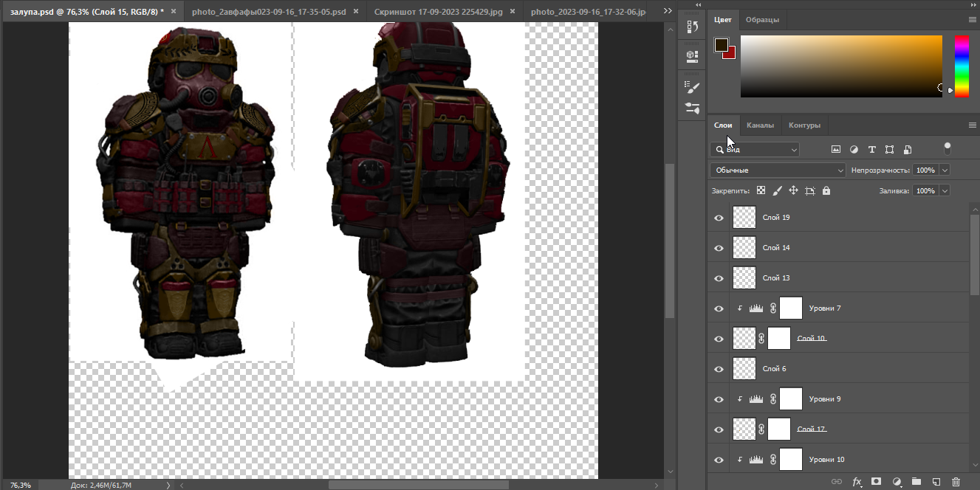Open the Вид layer filter dropdown
980x490 pixels.
[x=755, y=149]
